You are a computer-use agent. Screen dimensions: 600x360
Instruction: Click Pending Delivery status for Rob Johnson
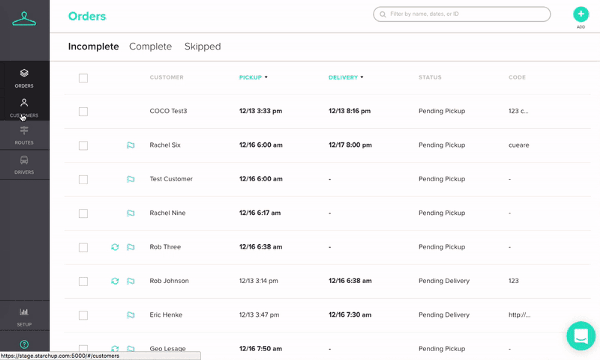(444, 281)
